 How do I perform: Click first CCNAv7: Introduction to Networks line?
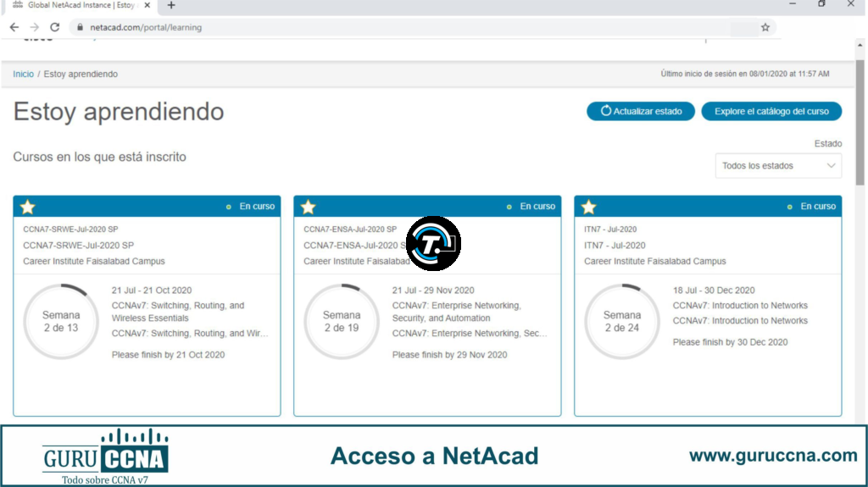point(740,306)
